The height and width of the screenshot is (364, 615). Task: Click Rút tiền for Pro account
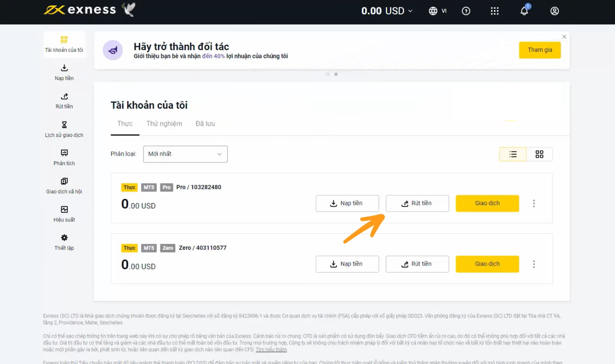[x=417, y=203]
